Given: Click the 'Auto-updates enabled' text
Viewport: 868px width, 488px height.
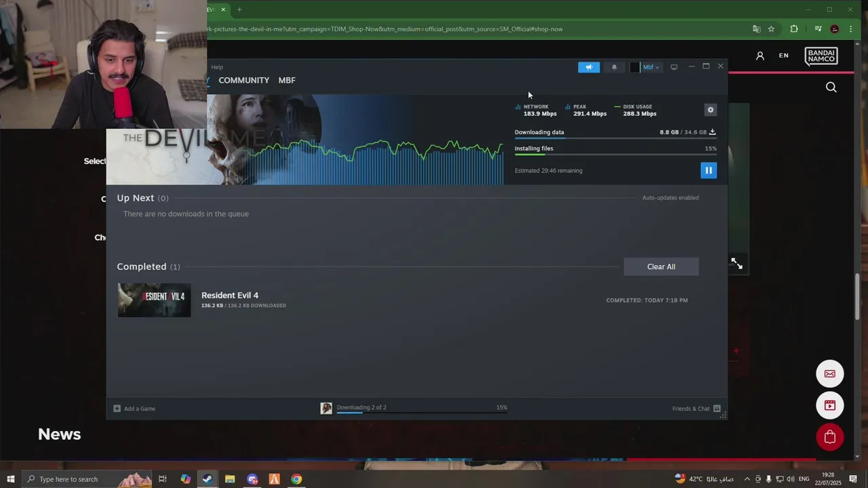Looking at the screenshot, I should (671, 198).
